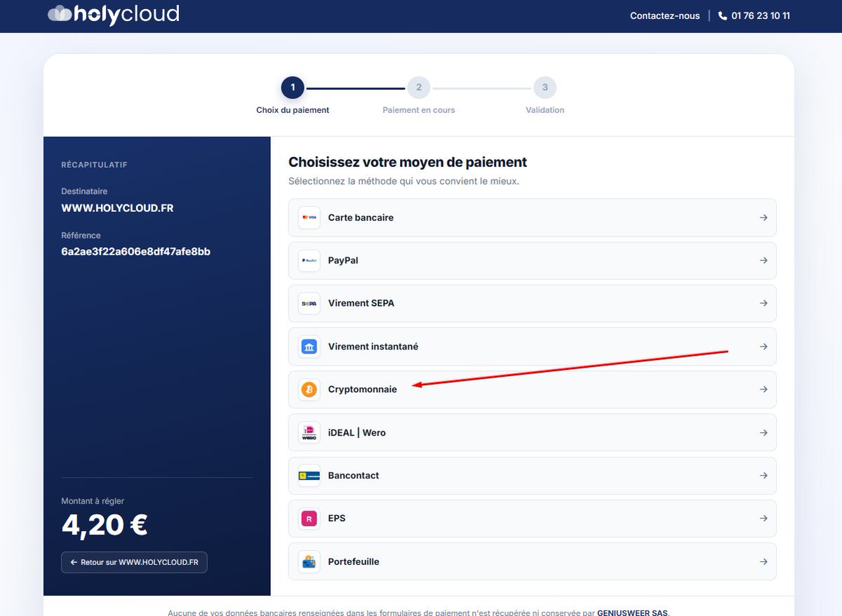842x616 pixels.
Task: Click the Montant à régler label
Action: [x=93, y=501]
